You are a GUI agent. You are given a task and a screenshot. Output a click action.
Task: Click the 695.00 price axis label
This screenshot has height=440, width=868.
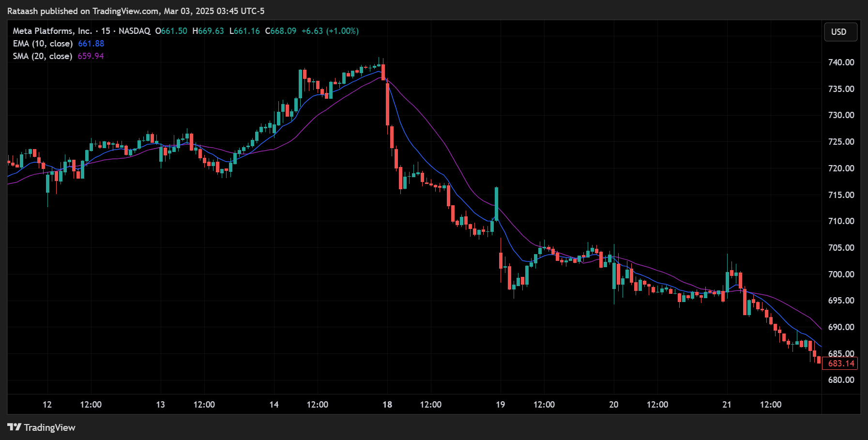point(841,301)
